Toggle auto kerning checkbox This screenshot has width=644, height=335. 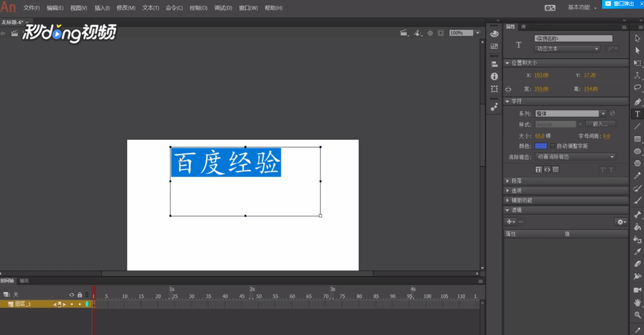coord(553,146)
